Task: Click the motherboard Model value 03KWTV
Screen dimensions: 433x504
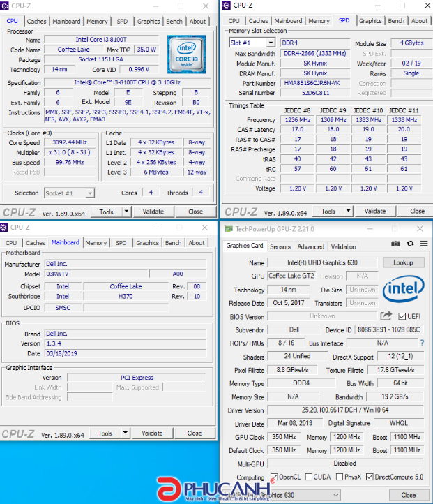Action: [97, 274]
